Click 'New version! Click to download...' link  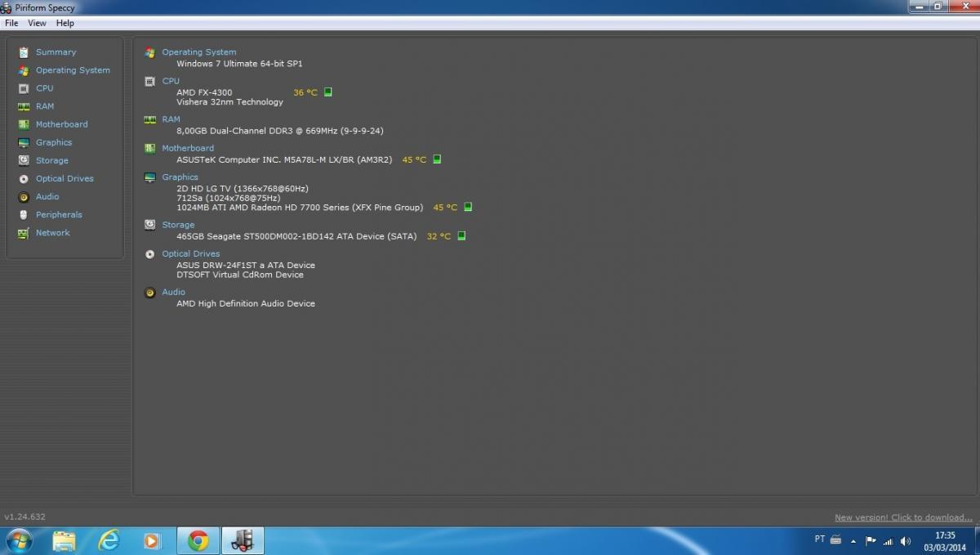pos(903,517)
